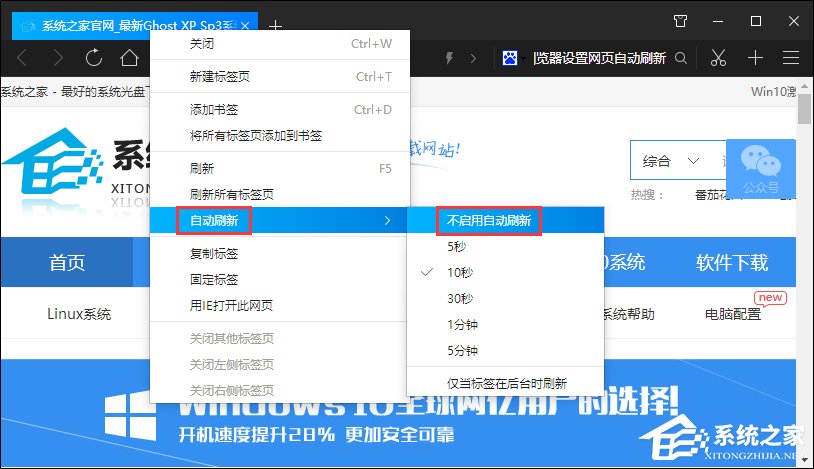The image size is (814, 469).
Task: Set auto refresh to 1分钟
Action: [505, 324]
